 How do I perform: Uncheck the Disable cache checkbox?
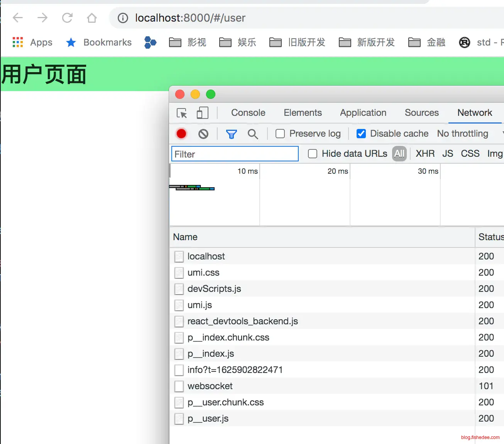[x=361, y=134]
